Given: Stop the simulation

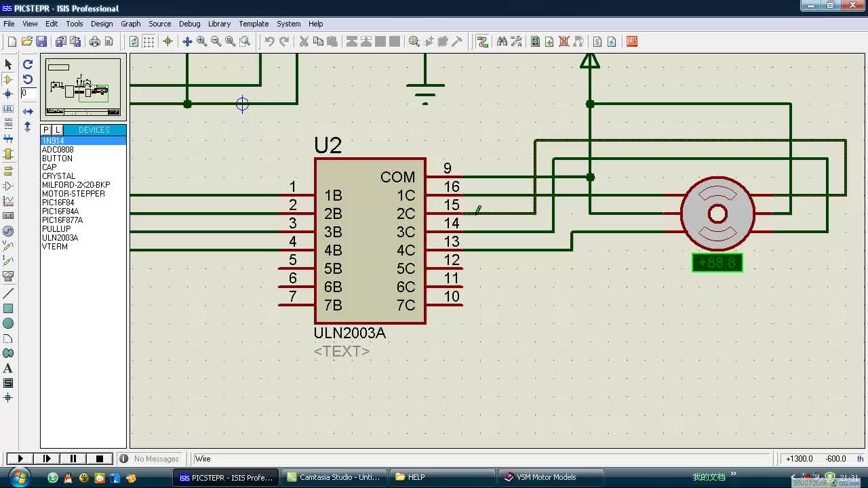Looking at the screenshot, I should [x=100, y=459].
